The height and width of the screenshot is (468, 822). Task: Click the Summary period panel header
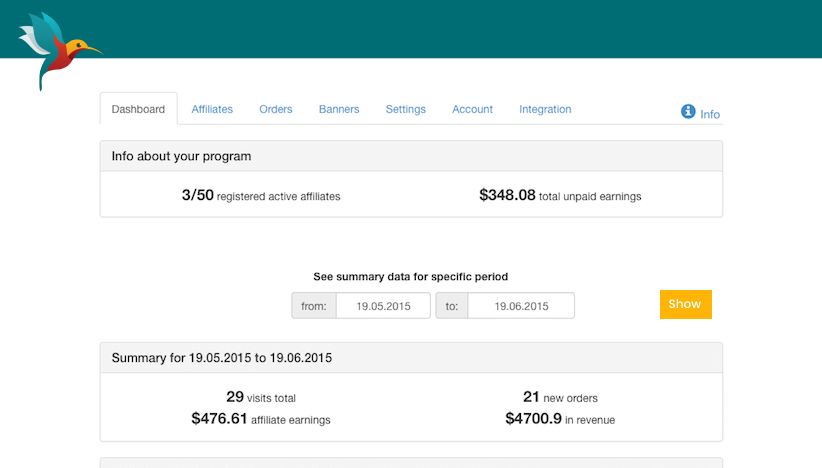pyautogui.click(x=222, y=357)
